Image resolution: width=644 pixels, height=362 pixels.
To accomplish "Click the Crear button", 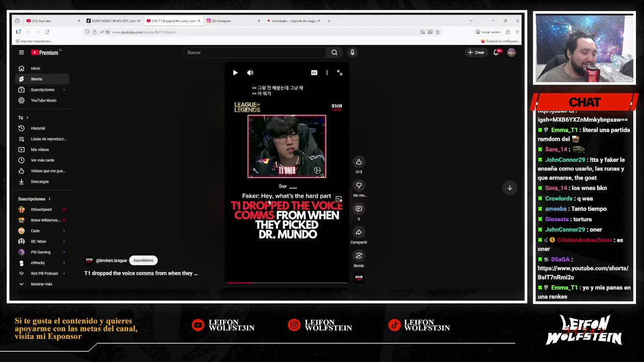I will 476,52.
